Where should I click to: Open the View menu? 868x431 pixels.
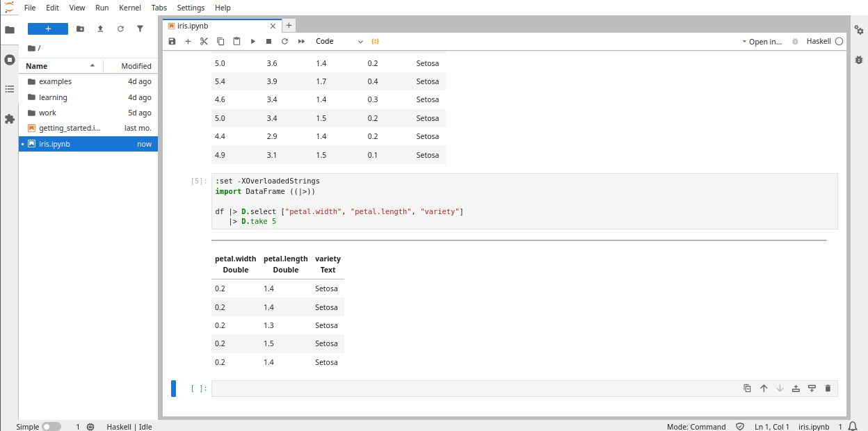77,8
